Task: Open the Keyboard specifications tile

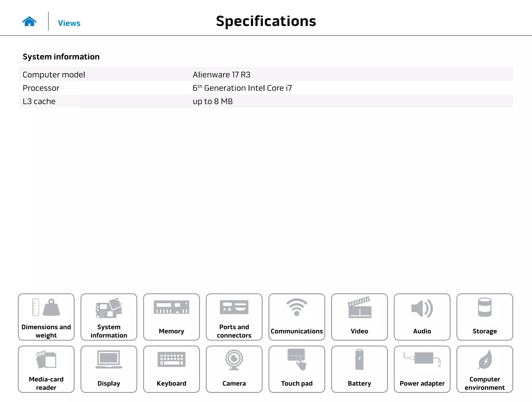Action: (x=171, y=369)
